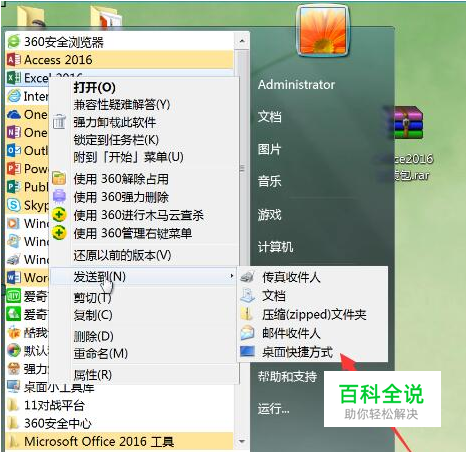Select 剪切(T) in context menu
The image size is (466, 452).
[92, 297]
